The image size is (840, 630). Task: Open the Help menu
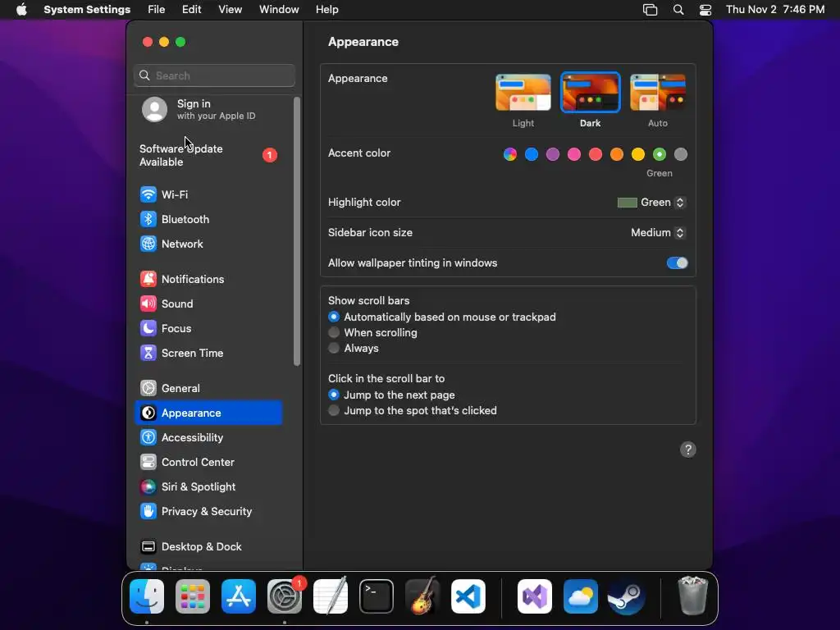click(326, 10)
